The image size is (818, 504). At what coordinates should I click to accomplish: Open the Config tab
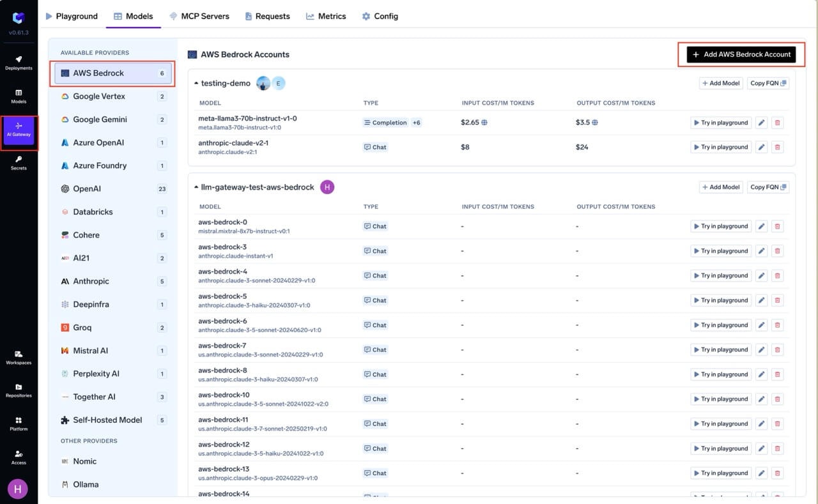(380, 16)
